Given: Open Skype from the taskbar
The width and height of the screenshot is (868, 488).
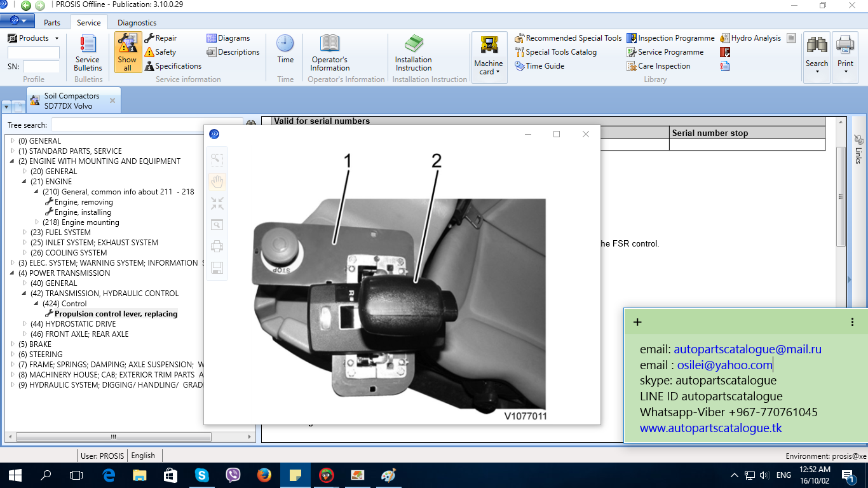Looking at the screenshot, I should click(x=202, y=475).
